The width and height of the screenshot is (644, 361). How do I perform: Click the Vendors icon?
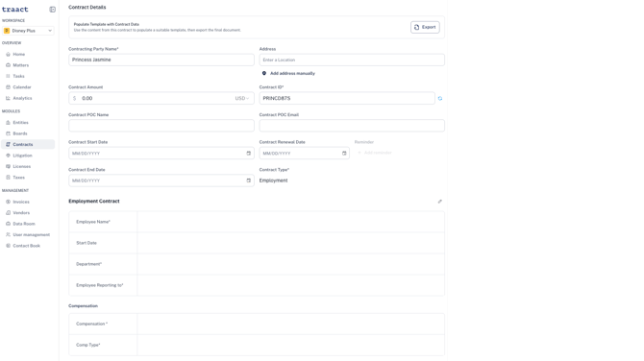(x=8, y=213)
